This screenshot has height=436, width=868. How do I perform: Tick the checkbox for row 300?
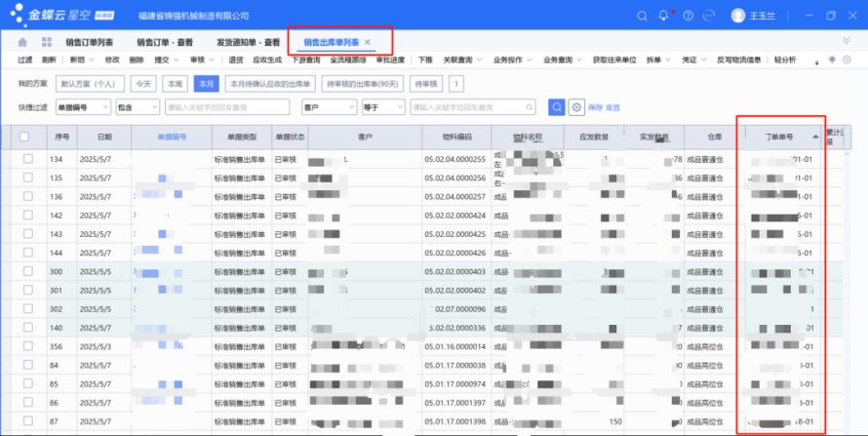(x=28, y=270)
